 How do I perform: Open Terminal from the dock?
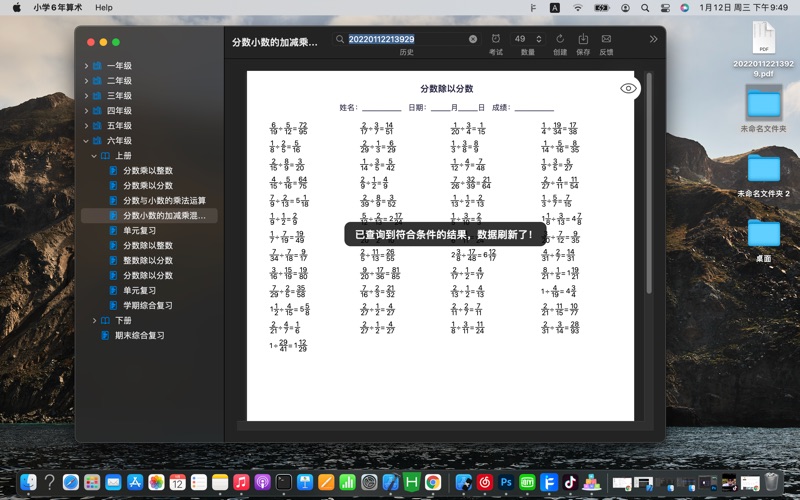click(x=284, y=482)
